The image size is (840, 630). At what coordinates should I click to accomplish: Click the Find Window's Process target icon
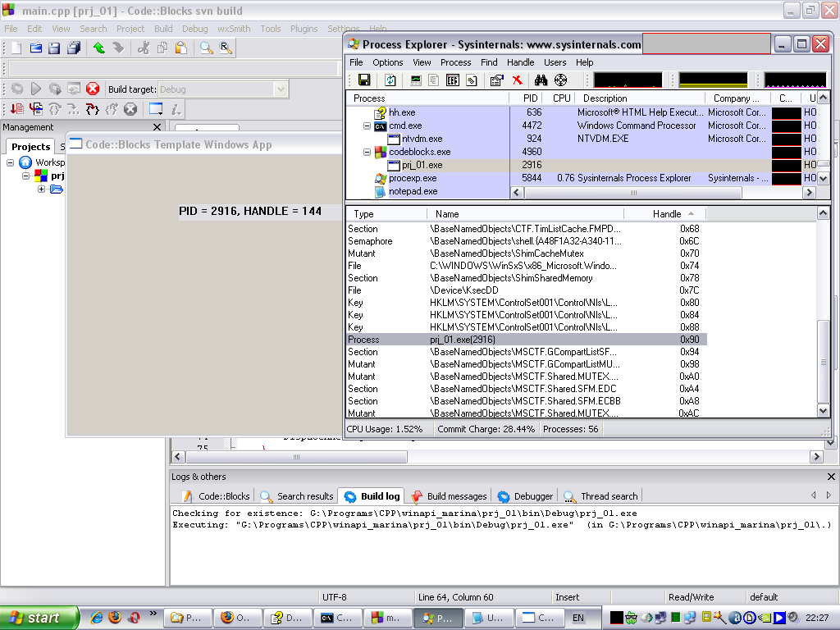tap(561, 80)
